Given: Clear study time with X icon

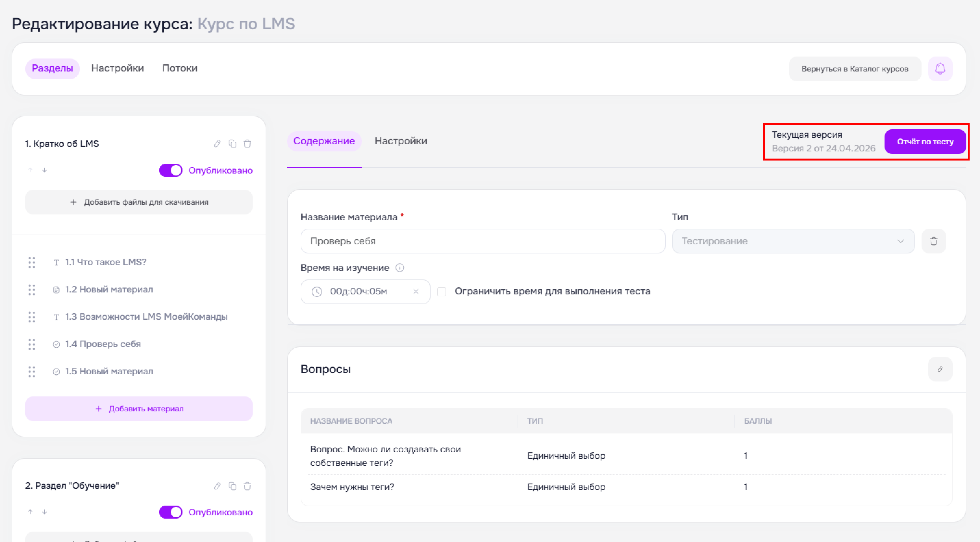Looking at the screenshot, I should (416, 291).
